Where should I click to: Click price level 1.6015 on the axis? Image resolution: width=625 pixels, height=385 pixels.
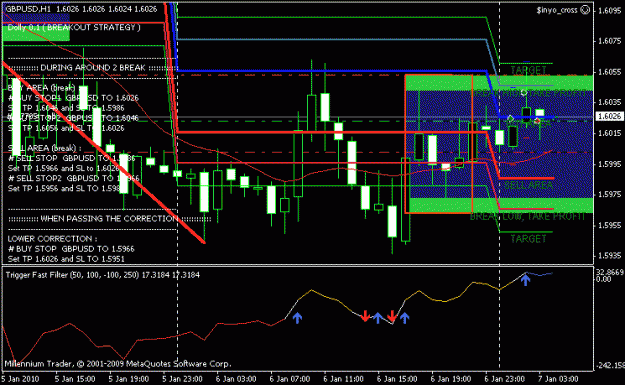[610, 133]
